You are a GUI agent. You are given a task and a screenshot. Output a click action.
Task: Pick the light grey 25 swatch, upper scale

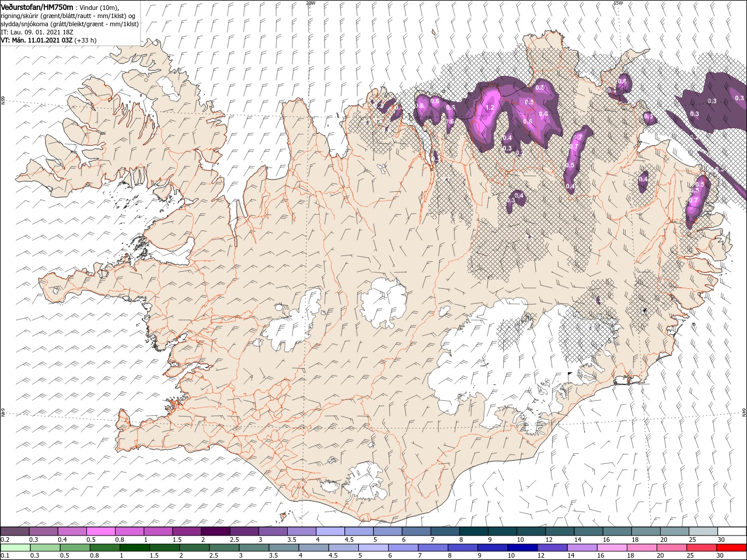pyautogui.click(x=703, y=531)
